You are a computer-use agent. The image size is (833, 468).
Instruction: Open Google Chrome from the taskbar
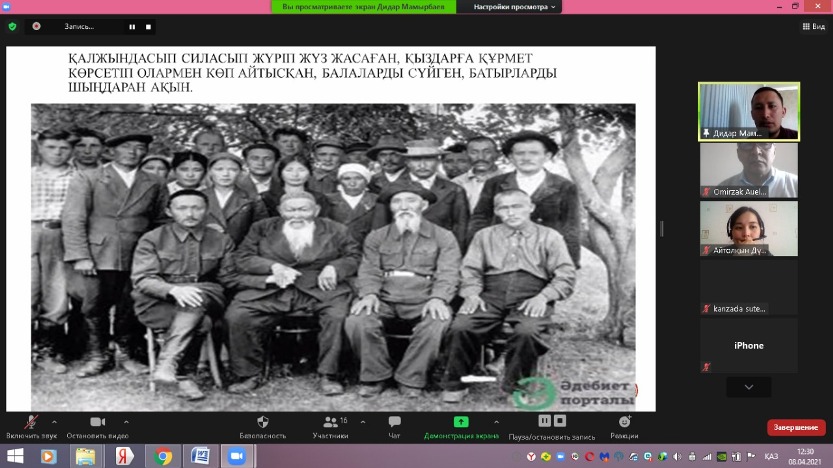164,456
